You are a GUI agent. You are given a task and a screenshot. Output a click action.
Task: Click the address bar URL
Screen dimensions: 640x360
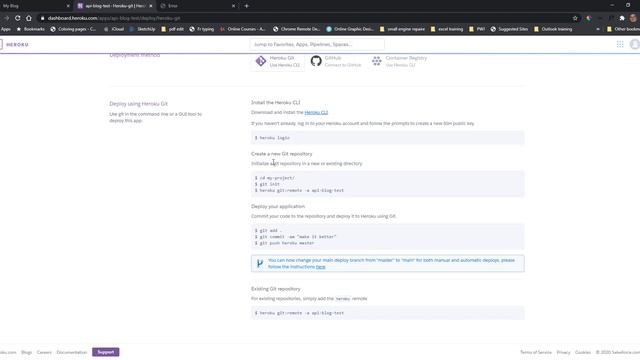[114, 18]
